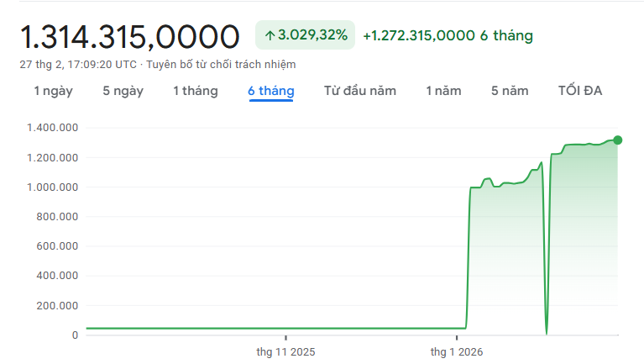644x364 pixels.
Task: Click the green endpoint dot on the chart
Action: click(618, 140)
